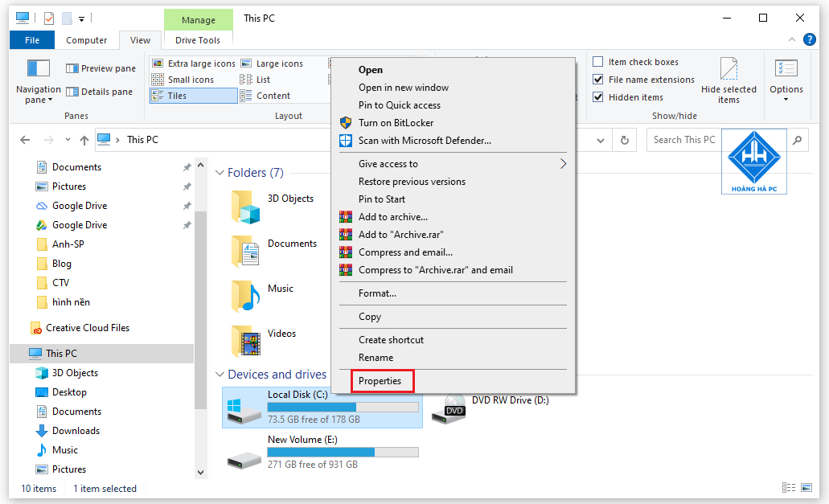This screenshot has width=829, height=504.
Task: Open Google Drive from the sidebar
Action: [81, 205]
